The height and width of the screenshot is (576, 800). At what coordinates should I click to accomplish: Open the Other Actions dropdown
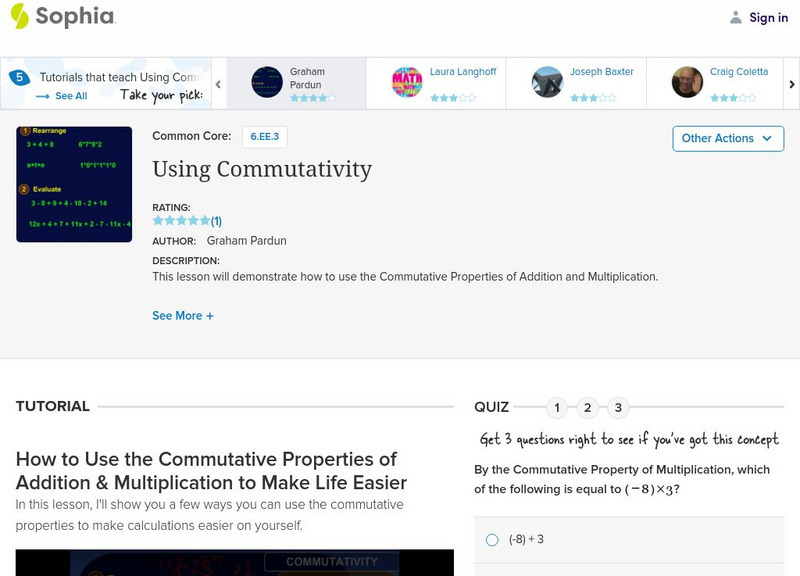[x=728, y=138]
